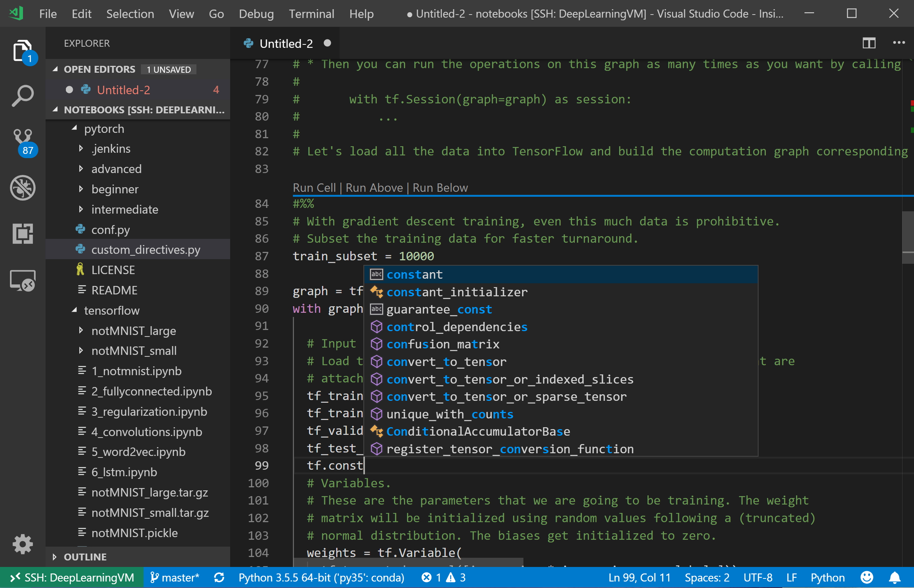Image resolution: width=914 pixels, height=588 pixels.
Task: Select constant_initializer from autocomplete list
Action: click(x=457, y=292)
